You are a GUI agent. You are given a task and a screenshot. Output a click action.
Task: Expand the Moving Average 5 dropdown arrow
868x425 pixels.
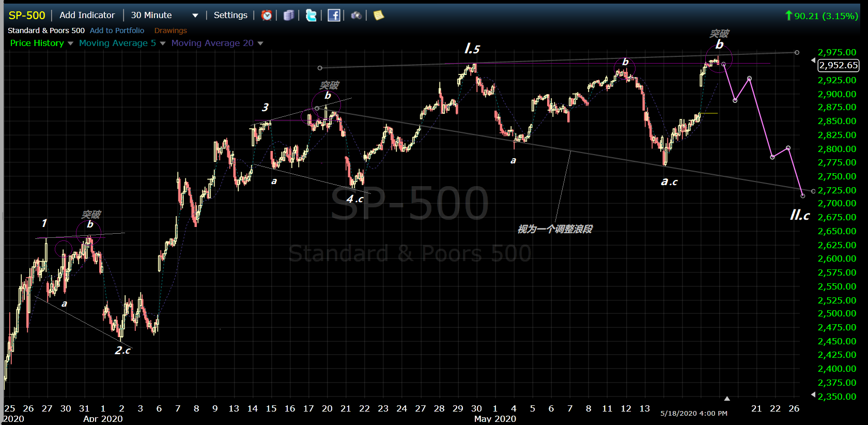tap(163, 43)
